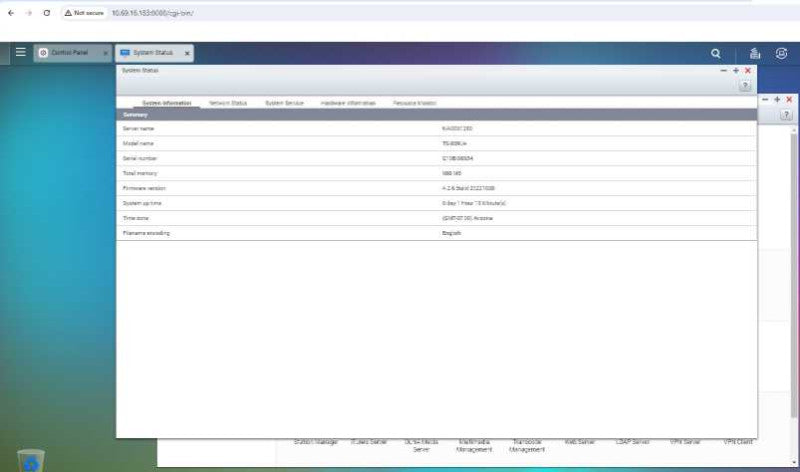Select the System Service tab
This screenshot has width=800, height=472.
pyautogui.click(x=284, y=103)
